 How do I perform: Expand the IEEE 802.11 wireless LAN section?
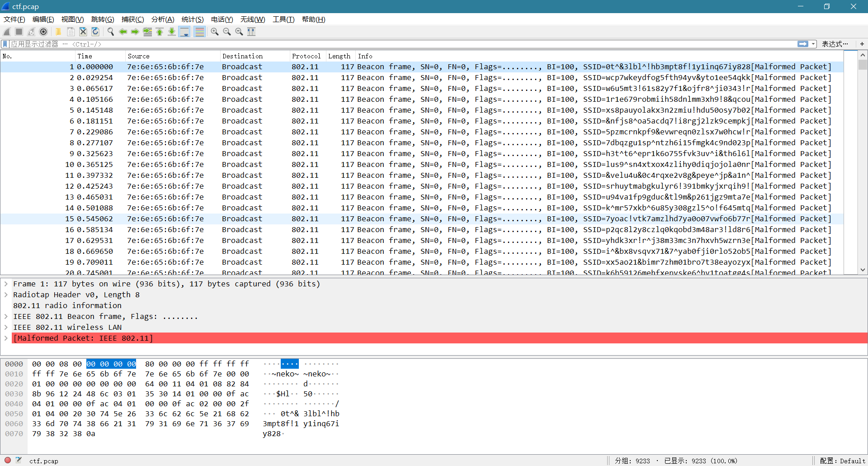point(6,327)
